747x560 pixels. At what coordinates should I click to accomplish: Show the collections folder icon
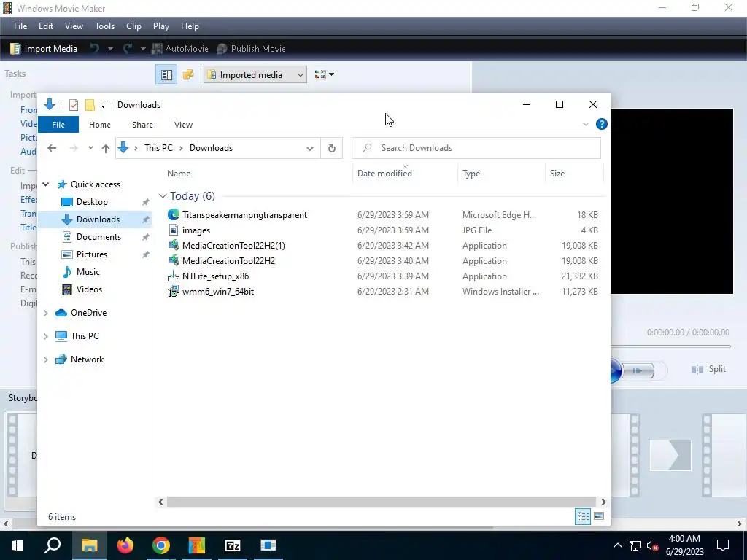coord(188,75)
